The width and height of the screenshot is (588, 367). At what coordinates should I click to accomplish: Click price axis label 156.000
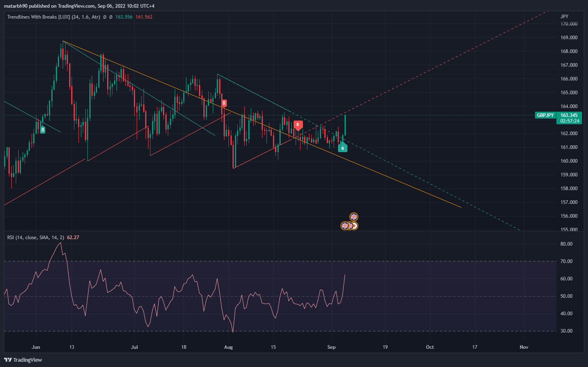[x=569, y=216]
